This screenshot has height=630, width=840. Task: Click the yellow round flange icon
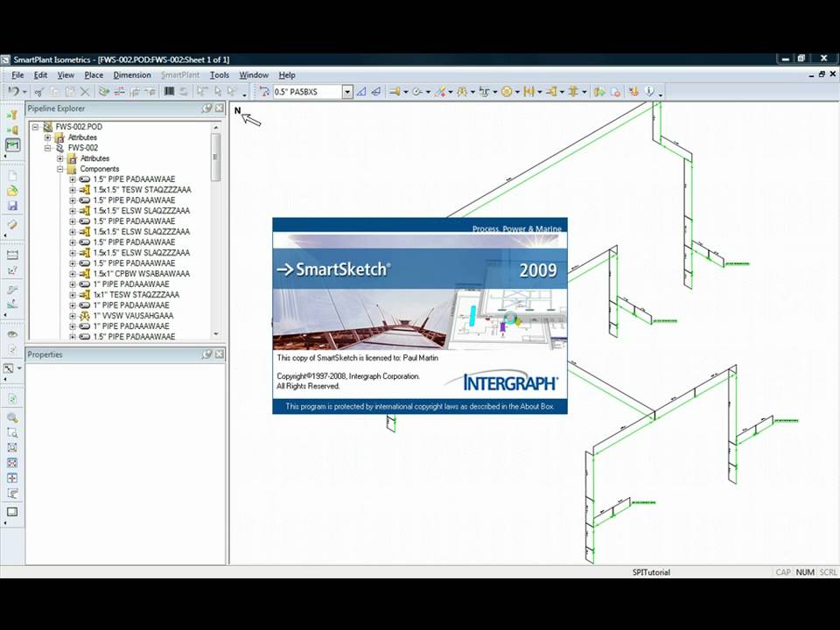507,92
